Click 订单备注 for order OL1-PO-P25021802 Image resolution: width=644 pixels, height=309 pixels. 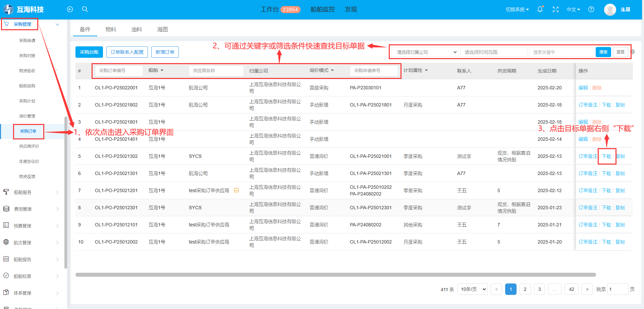click(x=588, y=105)
